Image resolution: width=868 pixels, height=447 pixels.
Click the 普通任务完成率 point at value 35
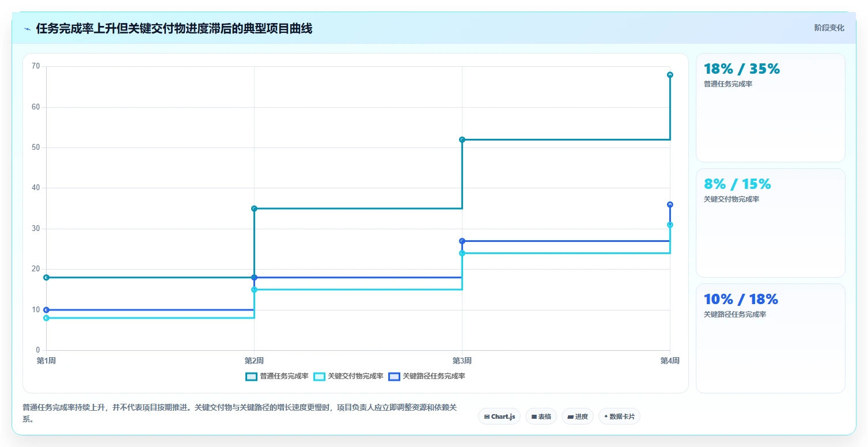[x=254, y=209]
